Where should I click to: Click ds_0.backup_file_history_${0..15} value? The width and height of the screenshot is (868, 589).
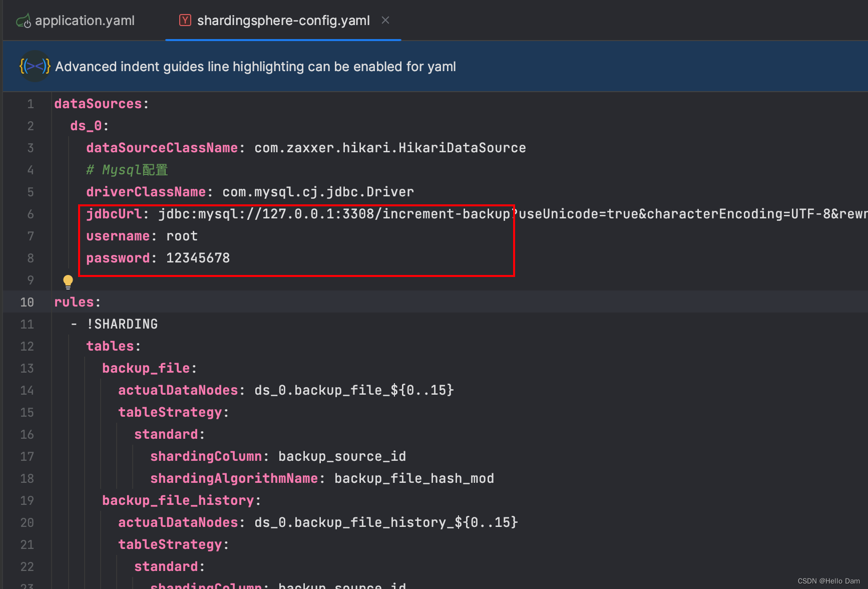pyautogui.click(x=386, y=522)
